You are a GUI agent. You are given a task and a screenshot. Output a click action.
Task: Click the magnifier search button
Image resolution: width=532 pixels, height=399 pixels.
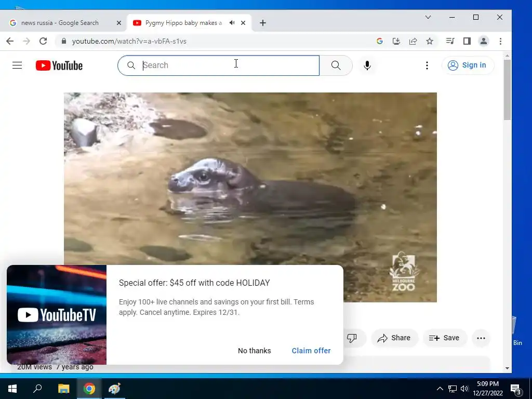336,65
